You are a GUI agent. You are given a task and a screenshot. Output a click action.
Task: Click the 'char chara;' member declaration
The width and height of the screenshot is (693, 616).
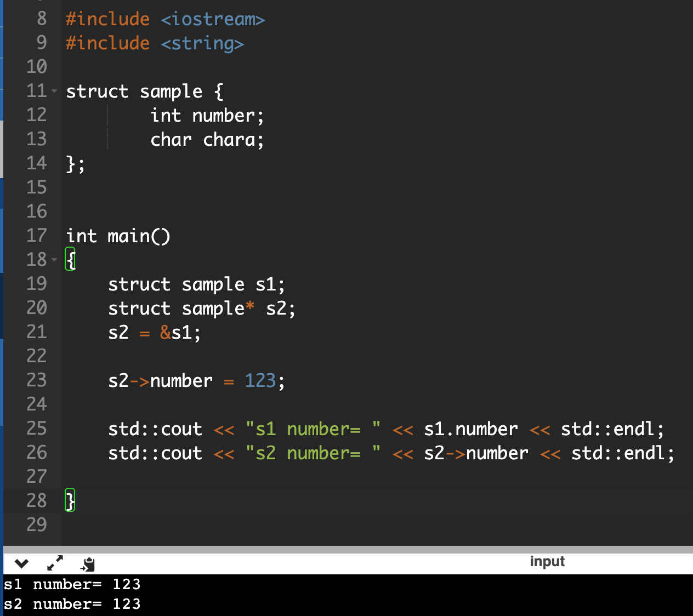click(207, 140)
